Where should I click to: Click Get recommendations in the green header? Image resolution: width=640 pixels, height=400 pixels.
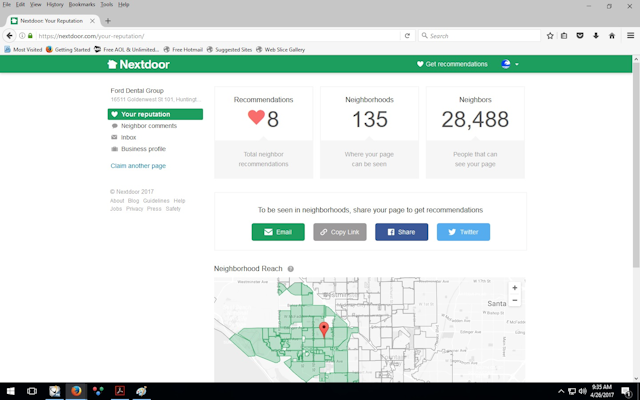point(452,64)
